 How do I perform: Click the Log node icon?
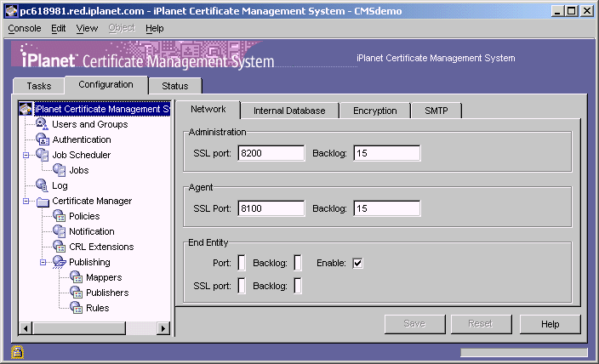pyautogui.click(x=42, y=185)
